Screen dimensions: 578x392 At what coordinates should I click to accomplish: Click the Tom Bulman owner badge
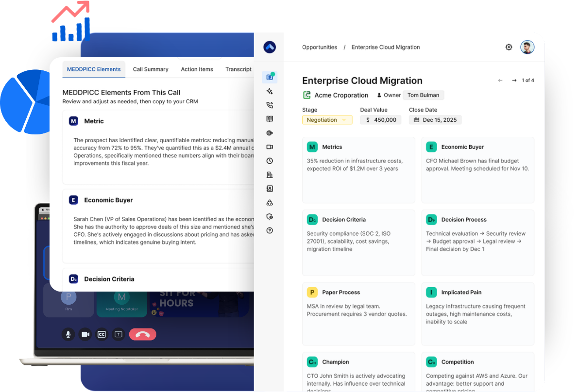point(423,95)
